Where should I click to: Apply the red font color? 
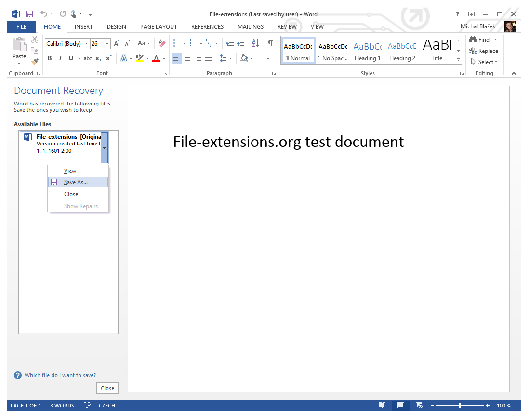click(156, 58)
